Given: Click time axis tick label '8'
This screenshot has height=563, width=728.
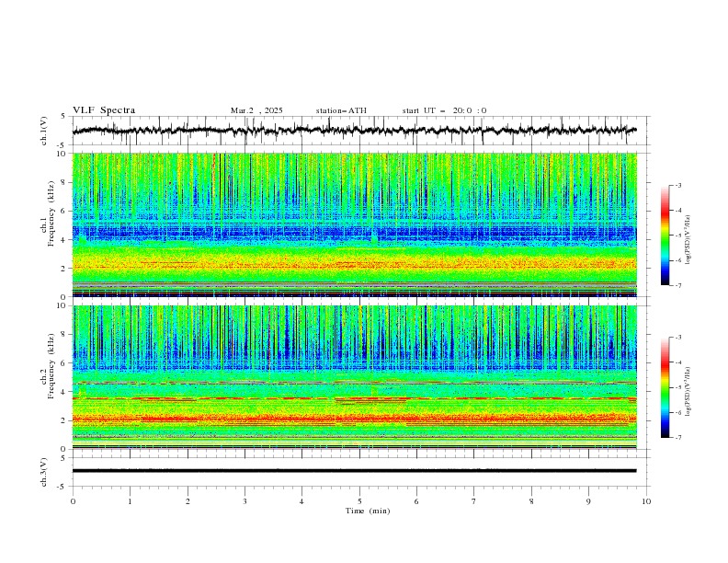Looking at the screenshot, I should tap(531, 501).
